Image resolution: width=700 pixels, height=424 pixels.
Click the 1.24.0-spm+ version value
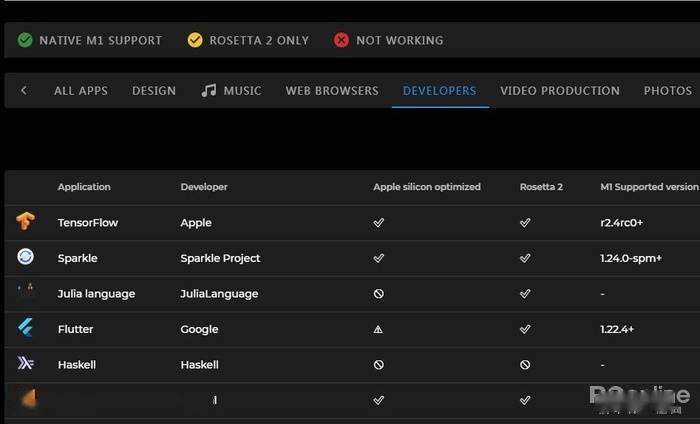tap(631, 258)
